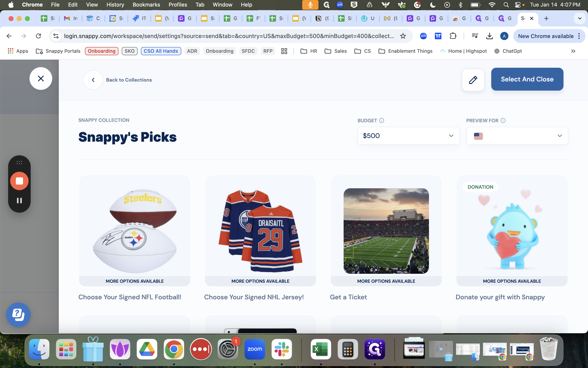Open the Chrome Extensions puzzle icon

pyautogui.click(x=453, y=36)
